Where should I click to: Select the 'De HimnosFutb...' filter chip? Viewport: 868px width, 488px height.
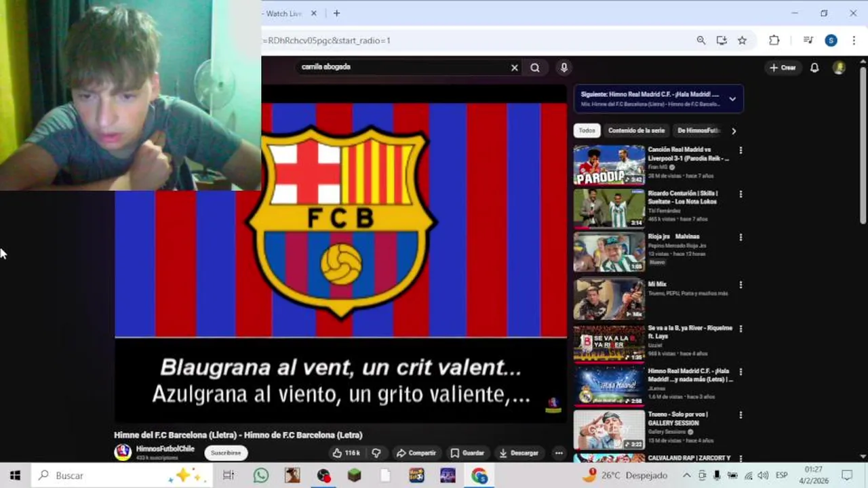(698, 130)
